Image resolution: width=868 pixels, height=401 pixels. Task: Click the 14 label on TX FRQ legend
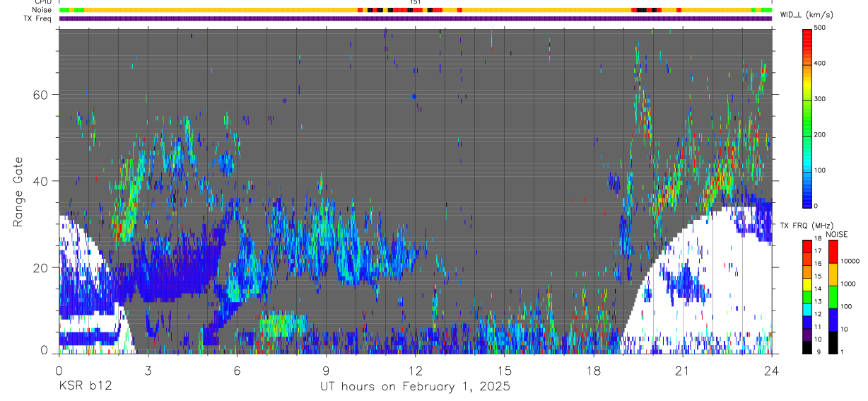(819, 289)
